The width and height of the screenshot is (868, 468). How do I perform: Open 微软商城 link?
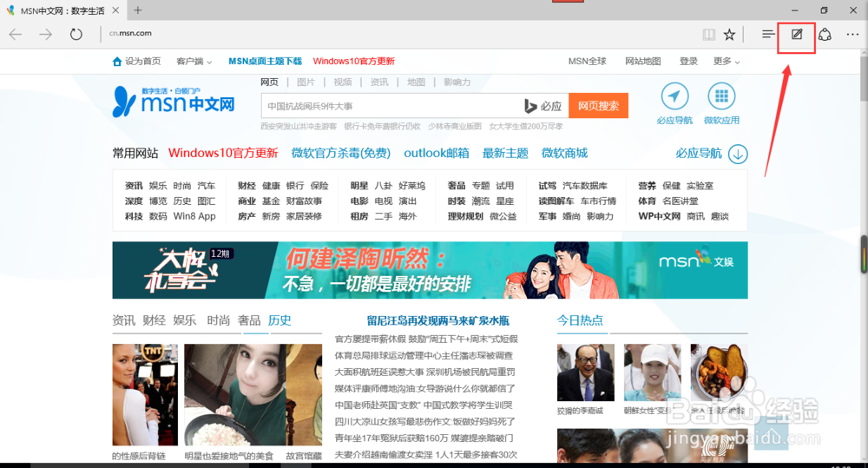(x=565, y=154)
